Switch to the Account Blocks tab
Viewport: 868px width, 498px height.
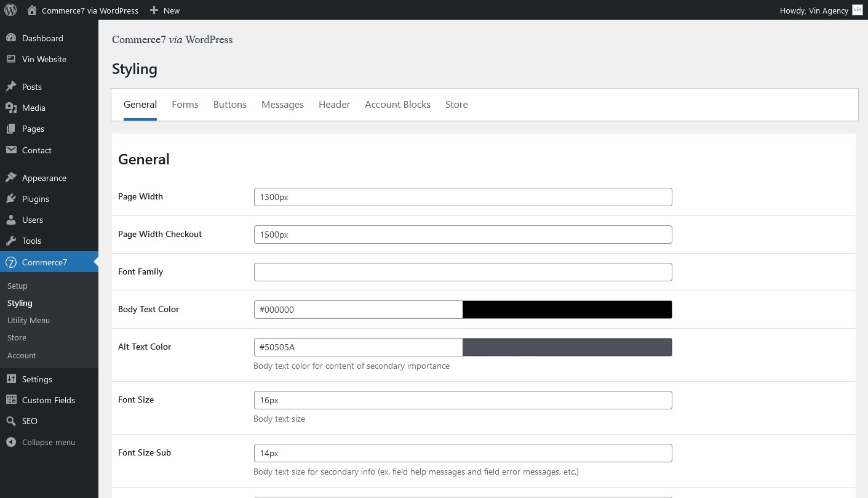tap(397, 105)
